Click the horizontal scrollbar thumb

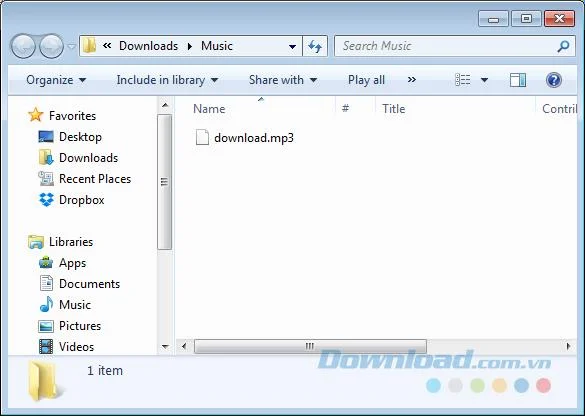[310, 346]
